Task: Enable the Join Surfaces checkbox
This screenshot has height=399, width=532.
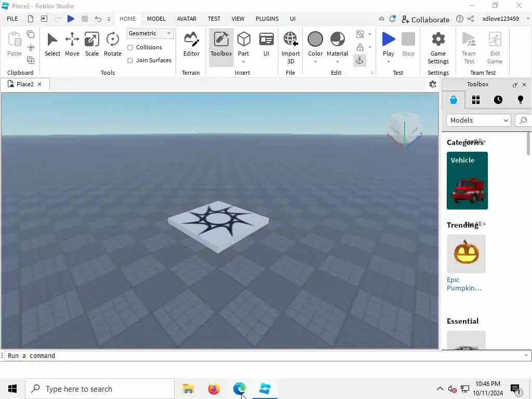Action: (x=130, y=60)
